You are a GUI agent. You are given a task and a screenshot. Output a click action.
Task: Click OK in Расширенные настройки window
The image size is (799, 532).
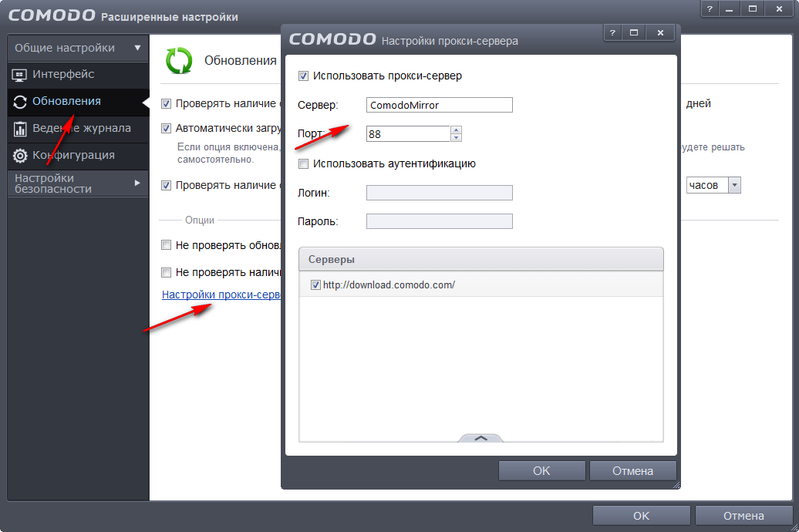click(642, 516)
